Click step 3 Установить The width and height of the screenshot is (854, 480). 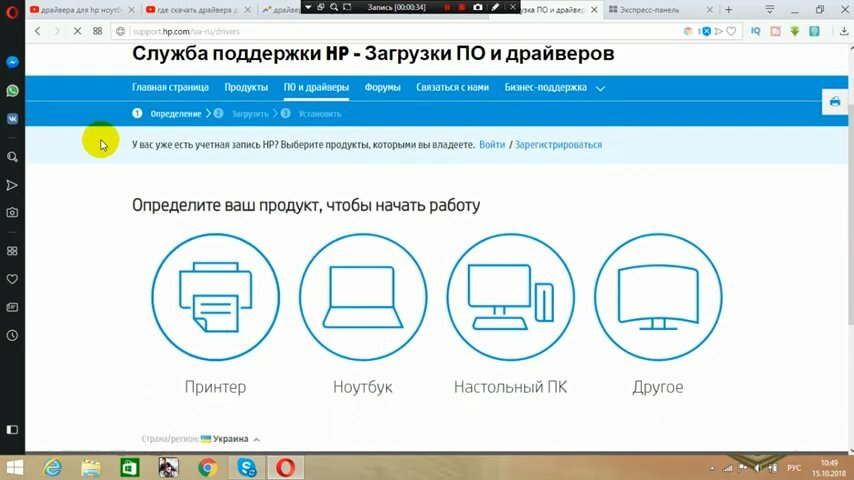[312, 113]
